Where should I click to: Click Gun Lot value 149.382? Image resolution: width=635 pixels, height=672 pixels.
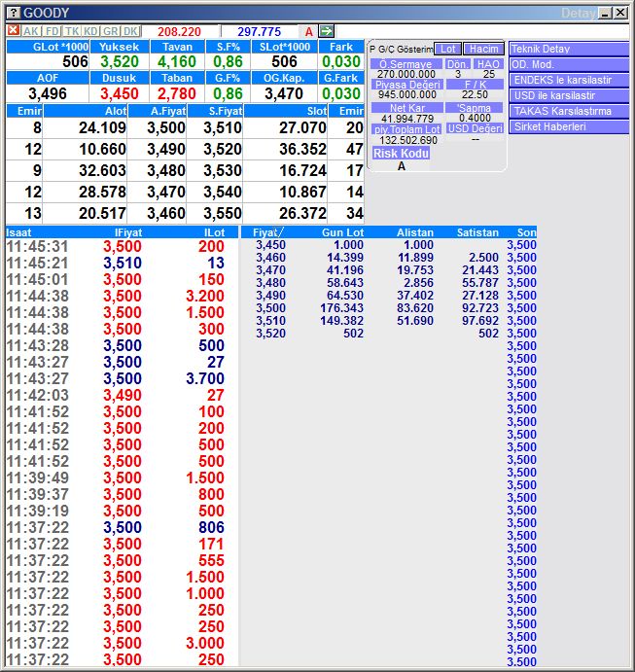click(341, 321)
